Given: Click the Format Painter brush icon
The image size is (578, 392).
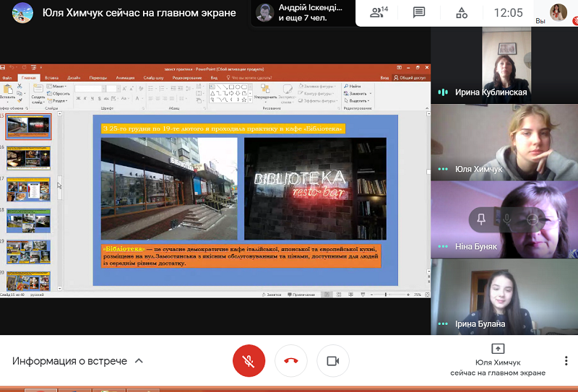Looking at the screenshot, I should (x=20, y=100).
